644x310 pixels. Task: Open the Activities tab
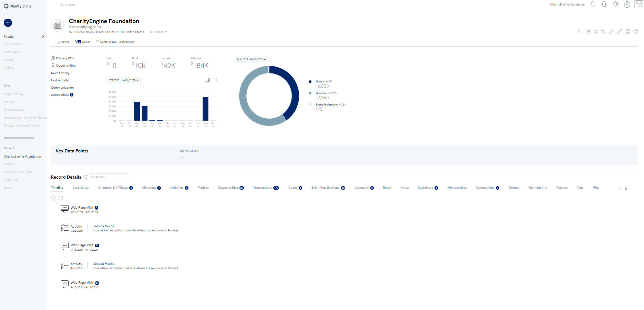coord(179,188)
